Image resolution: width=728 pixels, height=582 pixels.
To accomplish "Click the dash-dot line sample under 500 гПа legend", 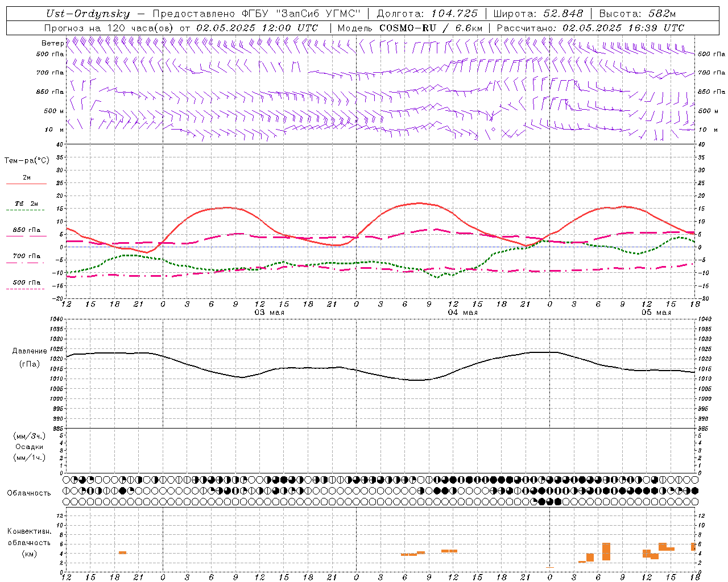I will point(26,289).
